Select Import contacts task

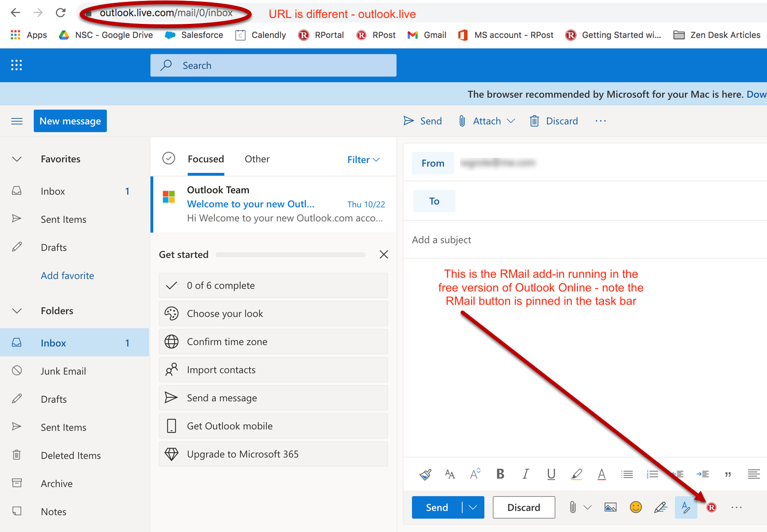(x=273, y=370)
